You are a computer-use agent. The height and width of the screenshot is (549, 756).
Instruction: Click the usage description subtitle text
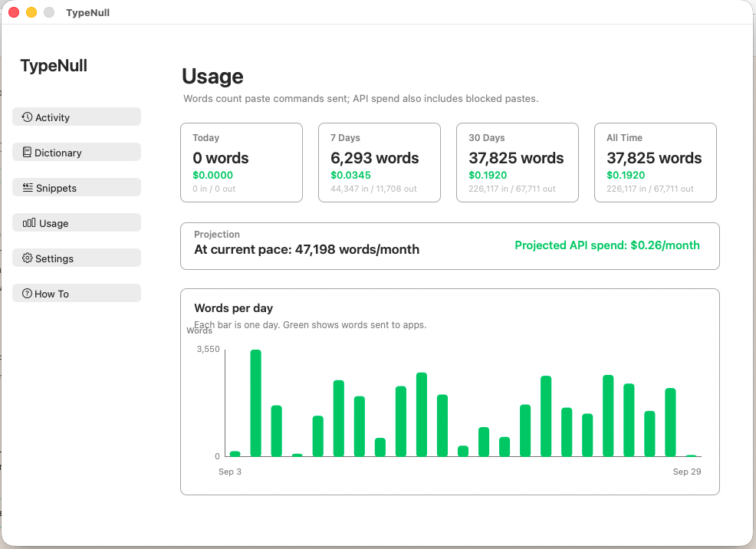360,98
